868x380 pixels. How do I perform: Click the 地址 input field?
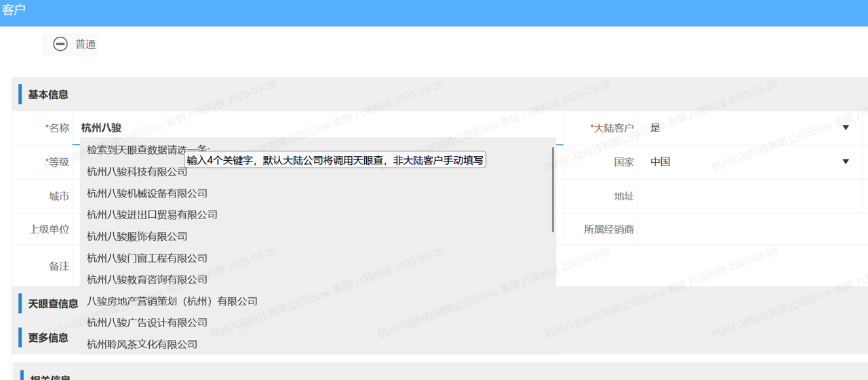[749, 196]
